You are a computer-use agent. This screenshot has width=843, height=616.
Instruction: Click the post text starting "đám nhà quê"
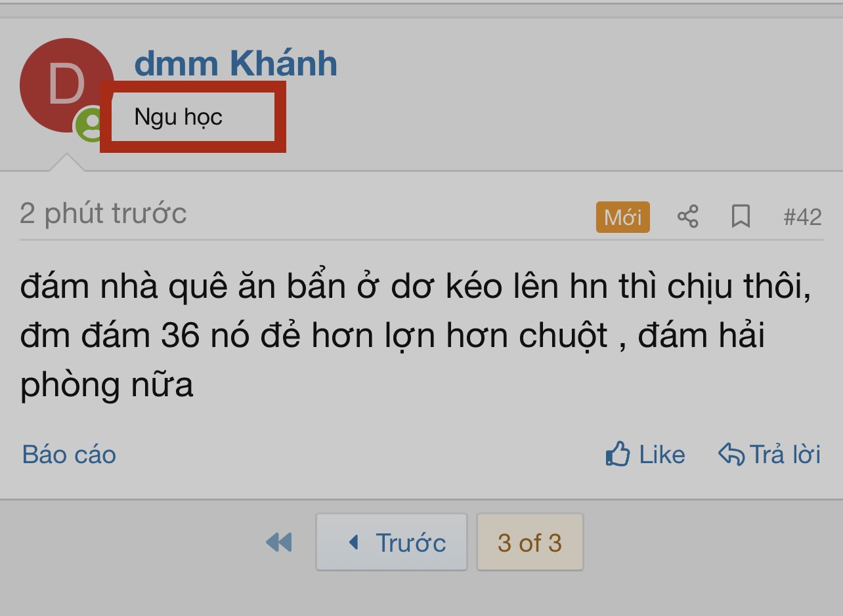tap(415, 336)
